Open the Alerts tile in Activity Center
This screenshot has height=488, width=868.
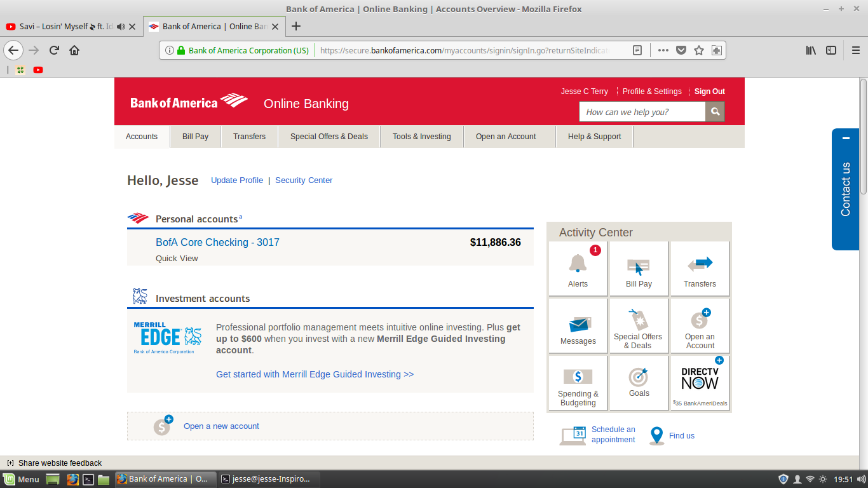[x=577, y=268]
